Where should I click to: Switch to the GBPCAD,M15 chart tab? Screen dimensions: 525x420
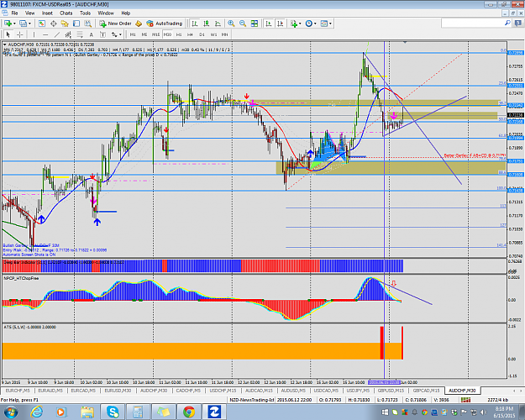[426, 391]
